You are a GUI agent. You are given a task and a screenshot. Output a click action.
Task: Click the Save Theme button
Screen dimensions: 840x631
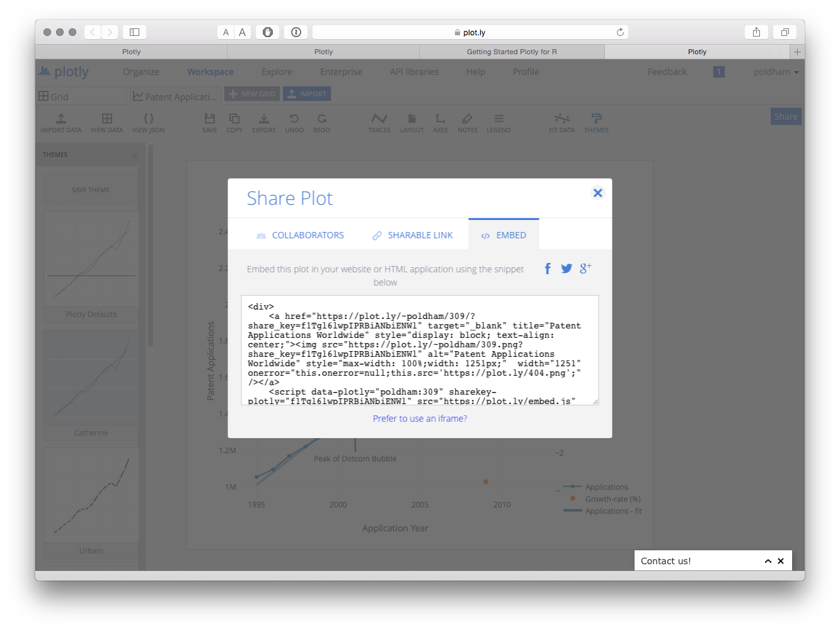[x=91, y=190]
